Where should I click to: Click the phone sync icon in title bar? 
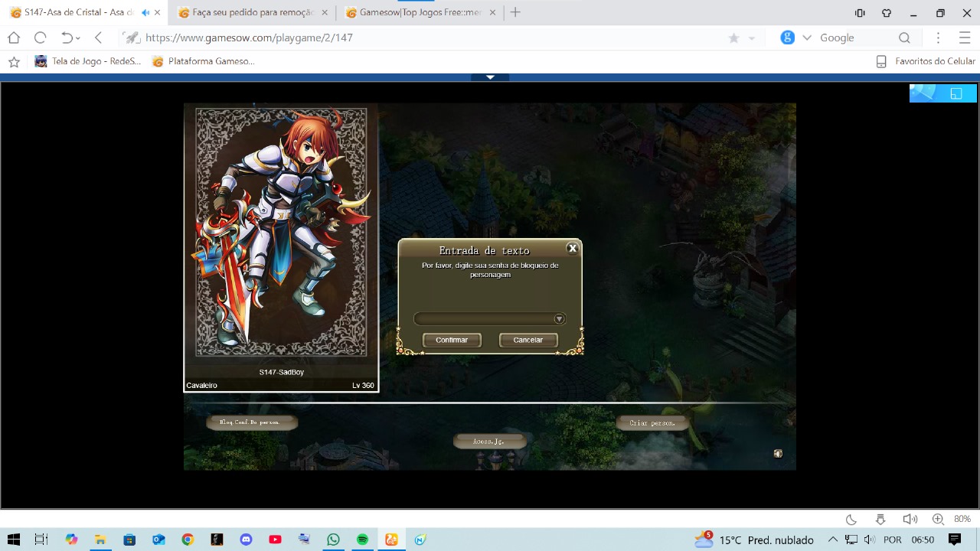click(860, 13)
